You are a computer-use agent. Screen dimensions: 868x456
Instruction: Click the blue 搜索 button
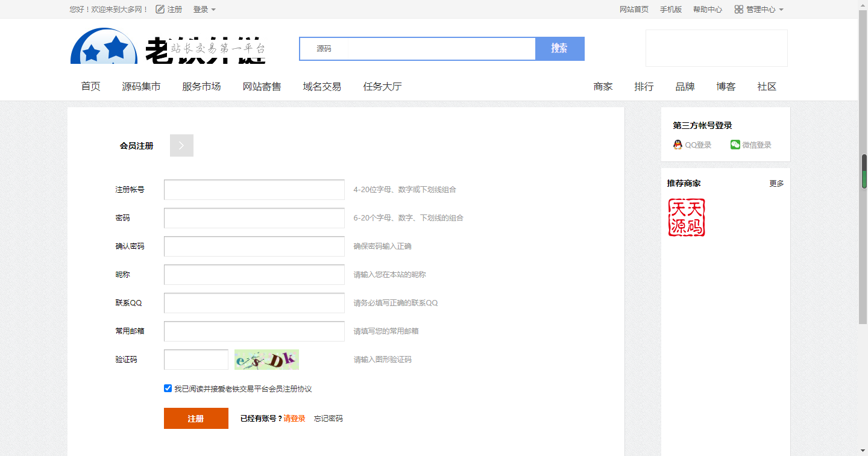[x=559, y=49]
